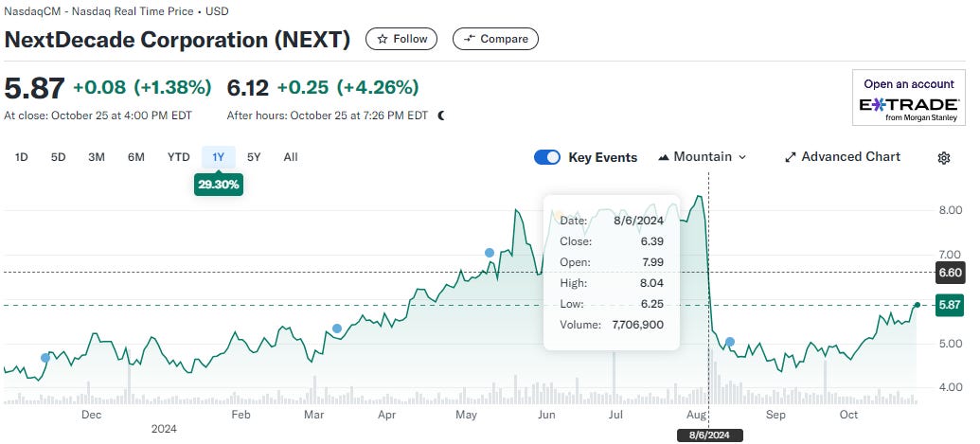The height and width of the screenshot is (444, 980).
Task: Click the Follow star button
Action: click(x=401, y=39)
